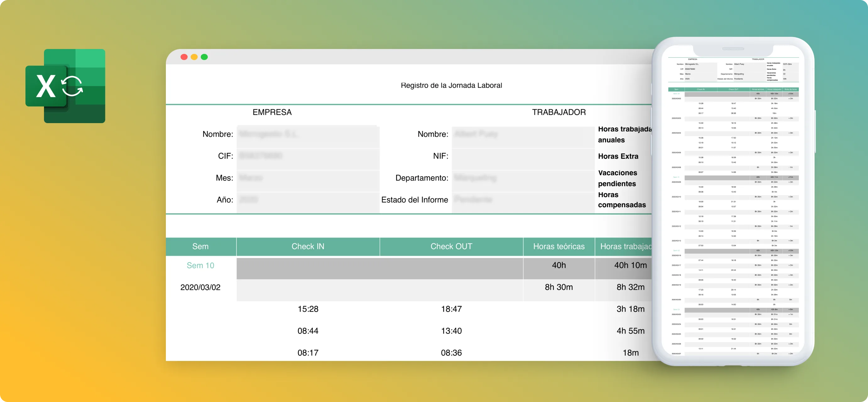The height and width of the screenshot is (402, 868).
Task: Click the green maximize window dot
Action: (204, 57)
